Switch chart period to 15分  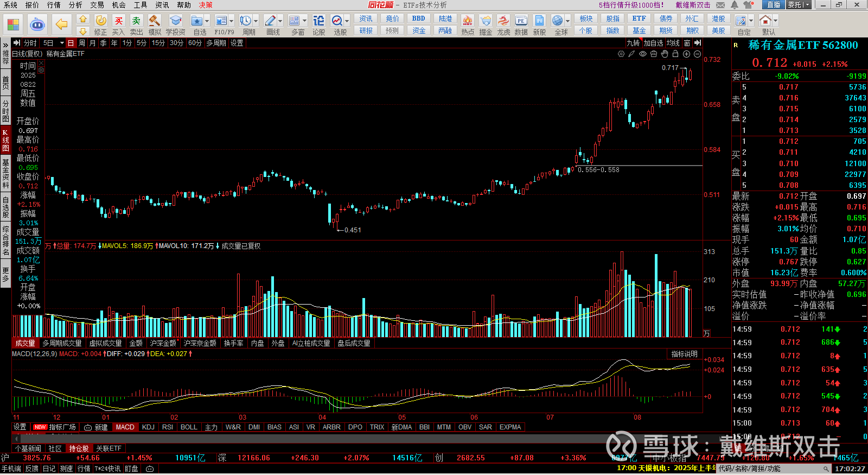click(x=158, y=43)
